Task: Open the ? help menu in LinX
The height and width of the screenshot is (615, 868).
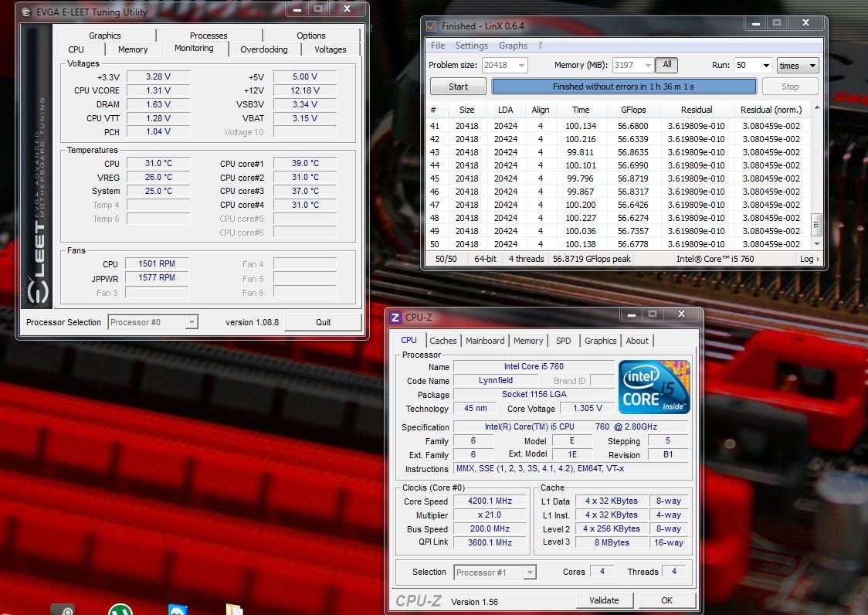Action: (541, 46)
